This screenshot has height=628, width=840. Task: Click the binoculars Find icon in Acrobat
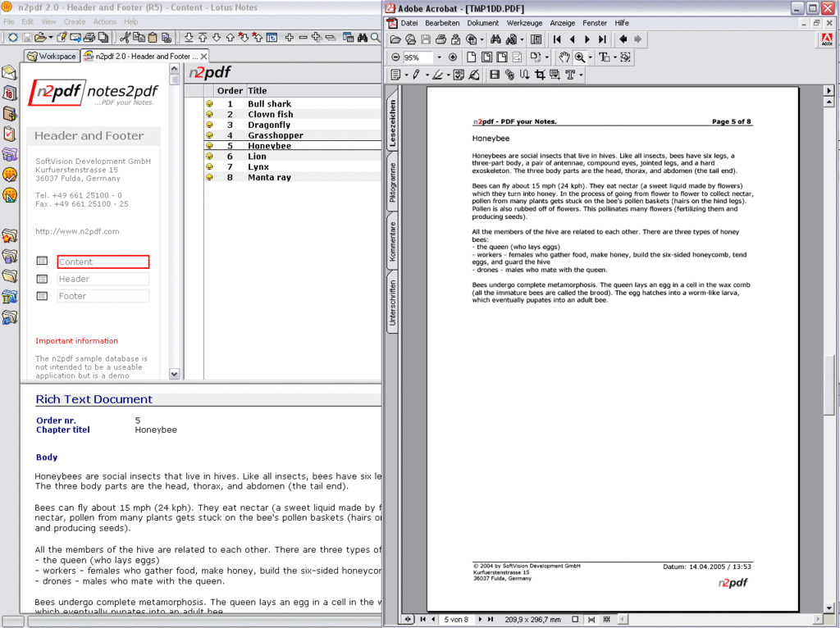[x=495, y=39]
